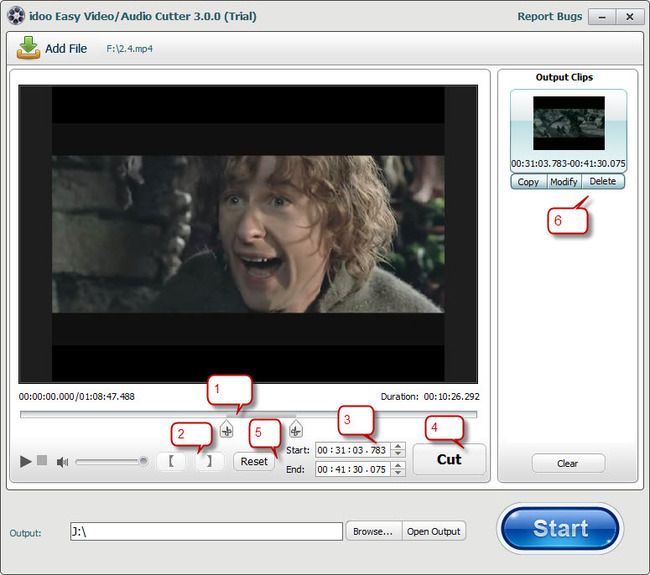
Task: Click the Reset button
Action: 254,461
